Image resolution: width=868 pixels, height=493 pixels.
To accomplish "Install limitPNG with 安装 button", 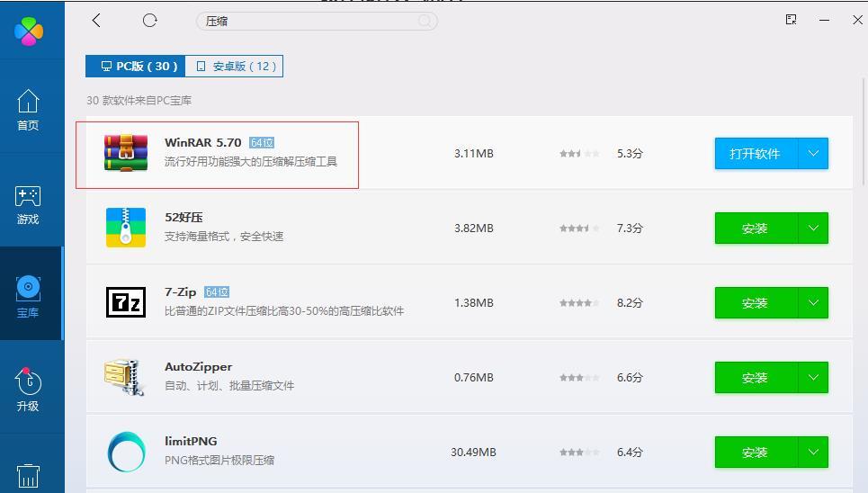I will [756, 453].
